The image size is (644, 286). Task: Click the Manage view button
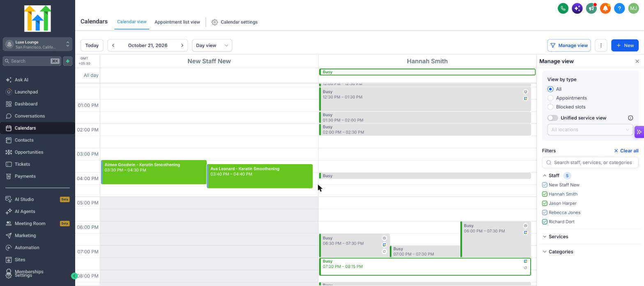[569, 46]
